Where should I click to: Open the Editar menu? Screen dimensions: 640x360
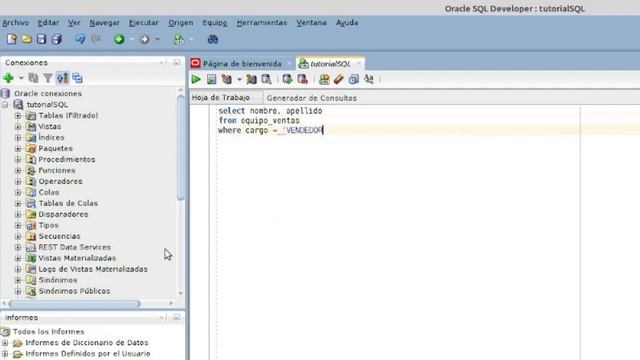tap(49, 23)
